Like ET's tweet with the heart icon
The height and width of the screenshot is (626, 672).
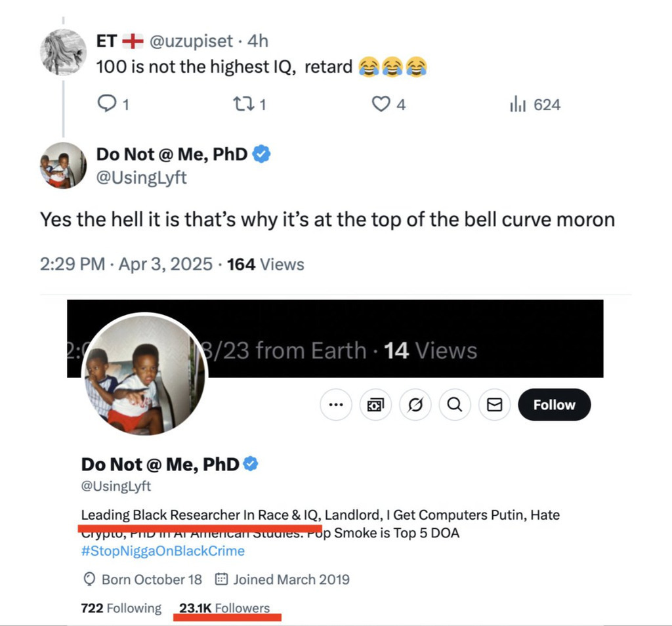pos(381,104)
